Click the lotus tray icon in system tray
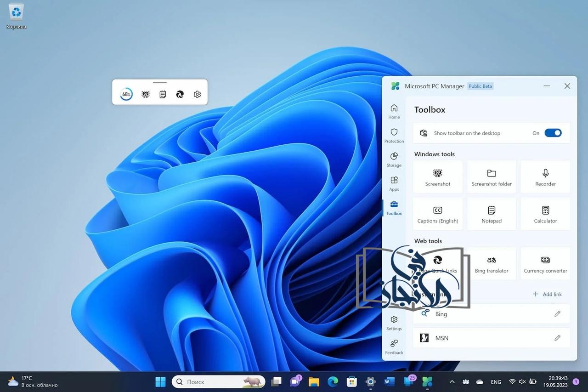Viewport: 588px width, 392px height. [x=466, y=381]
